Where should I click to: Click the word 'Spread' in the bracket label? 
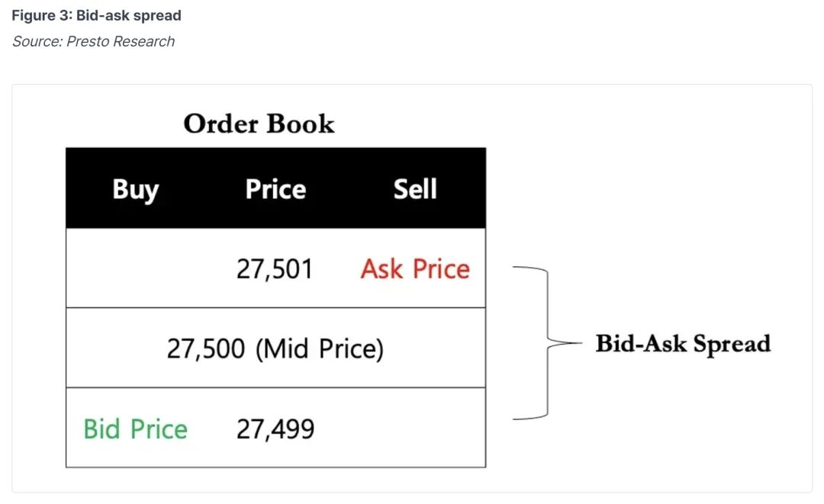click(x=732, y=345)
